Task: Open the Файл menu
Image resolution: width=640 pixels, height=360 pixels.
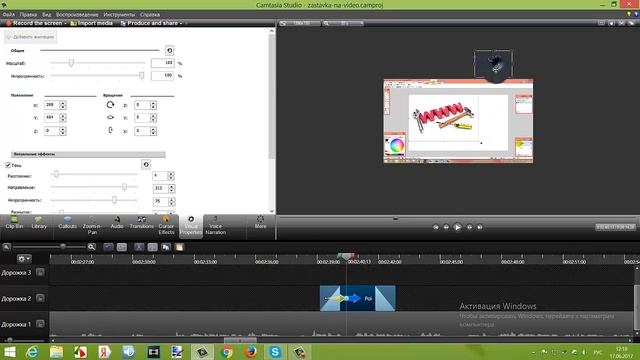Action: click(x=9, y=14)
